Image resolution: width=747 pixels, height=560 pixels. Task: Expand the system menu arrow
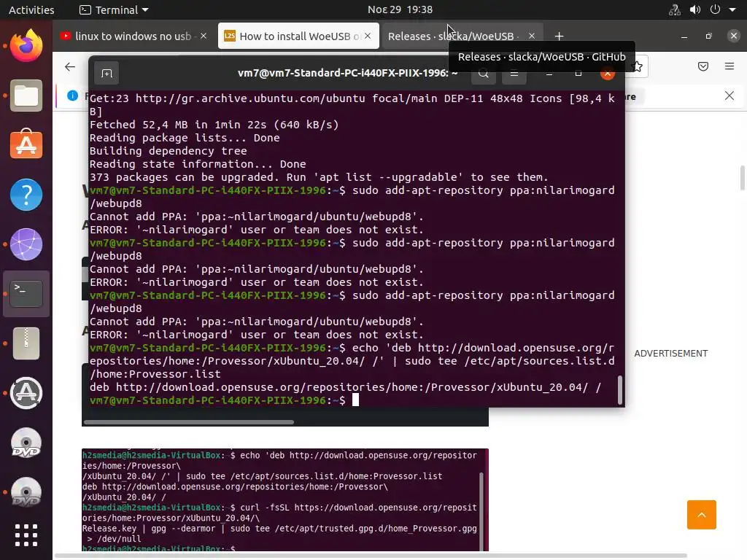coord(732,9)
